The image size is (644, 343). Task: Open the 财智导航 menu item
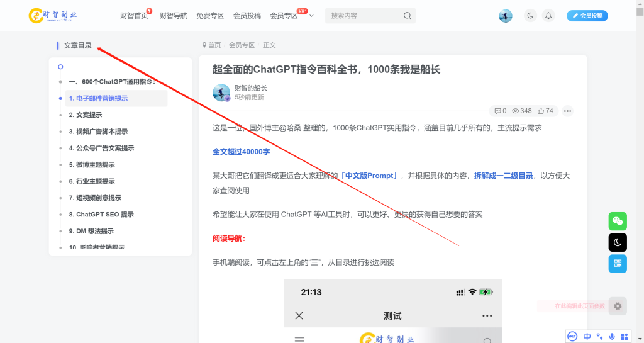[174, 16]
